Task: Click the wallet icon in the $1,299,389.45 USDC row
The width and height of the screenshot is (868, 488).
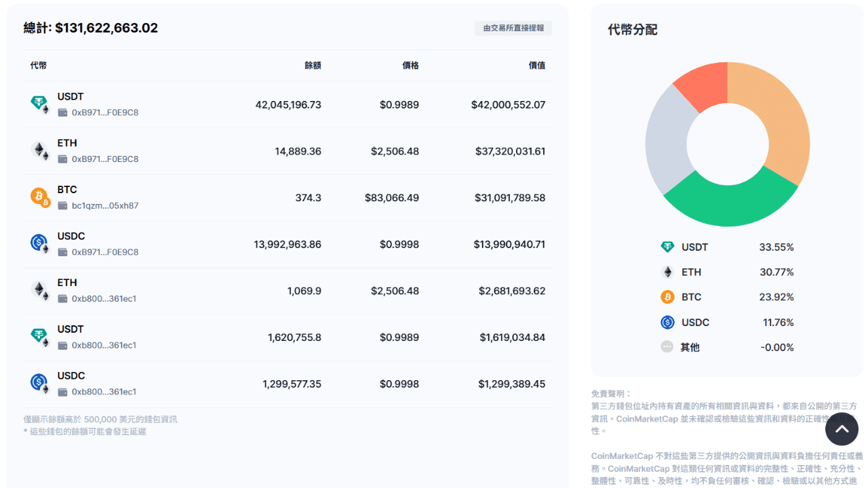Action: 63,392
